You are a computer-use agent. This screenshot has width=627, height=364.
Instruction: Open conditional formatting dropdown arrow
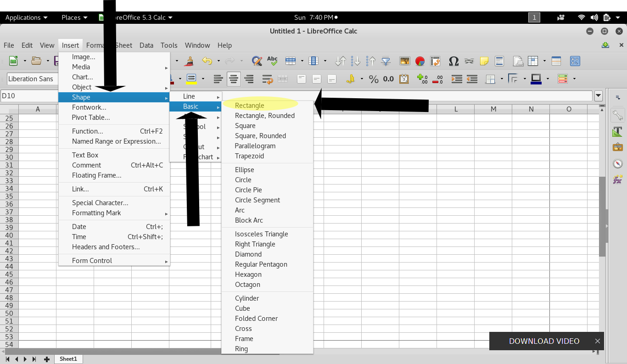574,79
